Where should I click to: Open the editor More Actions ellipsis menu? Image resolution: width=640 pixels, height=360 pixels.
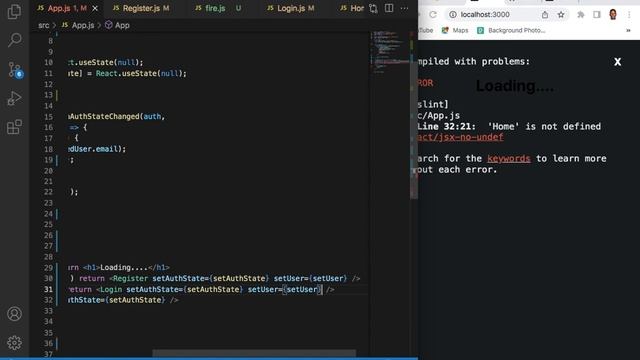[404, 8]
